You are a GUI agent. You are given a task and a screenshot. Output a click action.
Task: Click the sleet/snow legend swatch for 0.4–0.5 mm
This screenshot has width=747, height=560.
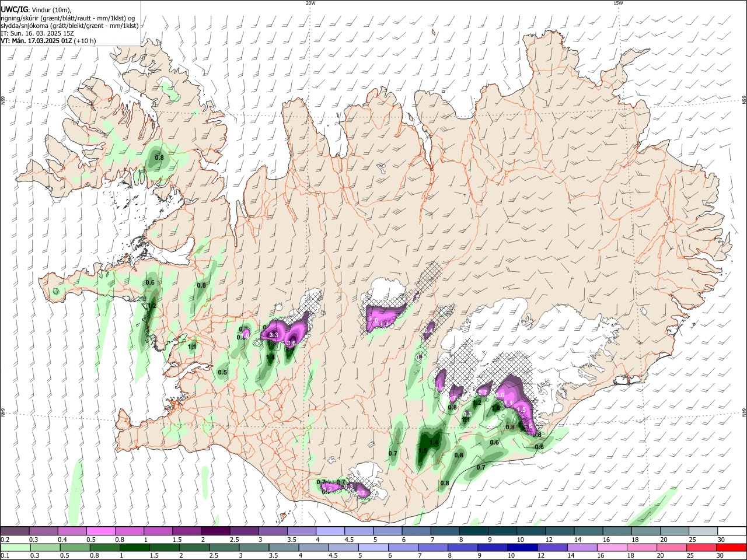pyautogui.click(x=72, y=531)
